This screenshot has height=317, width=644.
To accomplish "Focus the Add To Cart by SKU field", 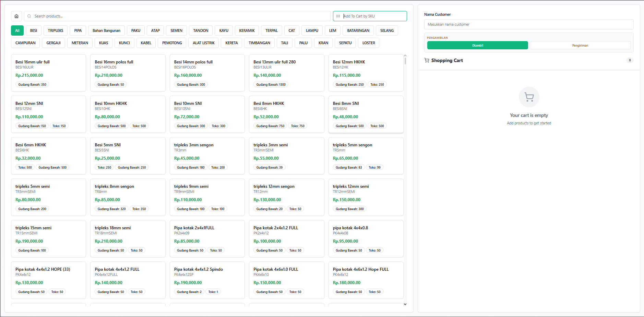I will pos(370,16).
